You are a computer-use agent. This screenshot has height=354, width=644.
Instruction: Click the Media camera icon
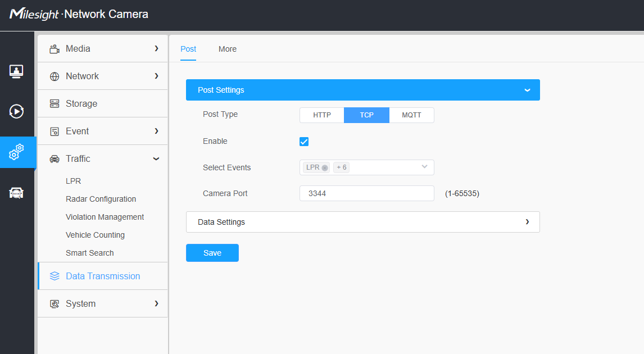tap(54, 49)
